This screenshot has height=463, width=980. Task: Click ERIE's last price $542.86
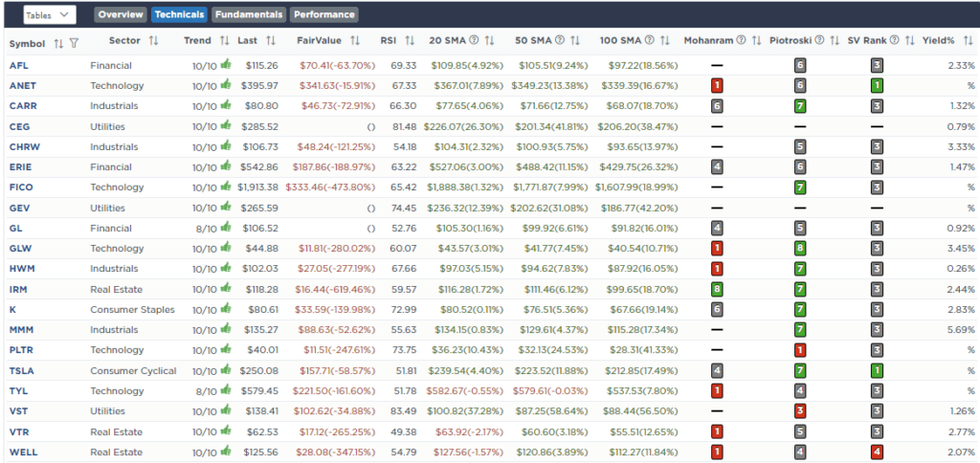260,166
